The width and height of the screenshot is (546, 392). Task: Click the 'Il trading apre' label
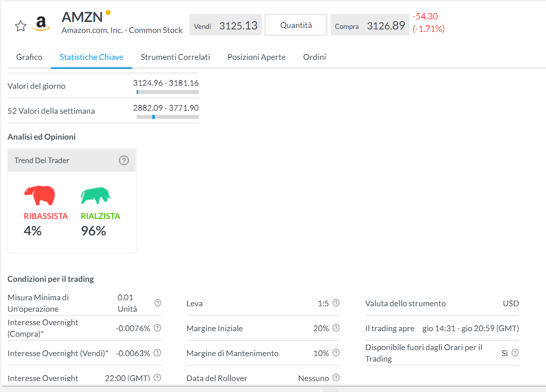[x=389, y=328]
